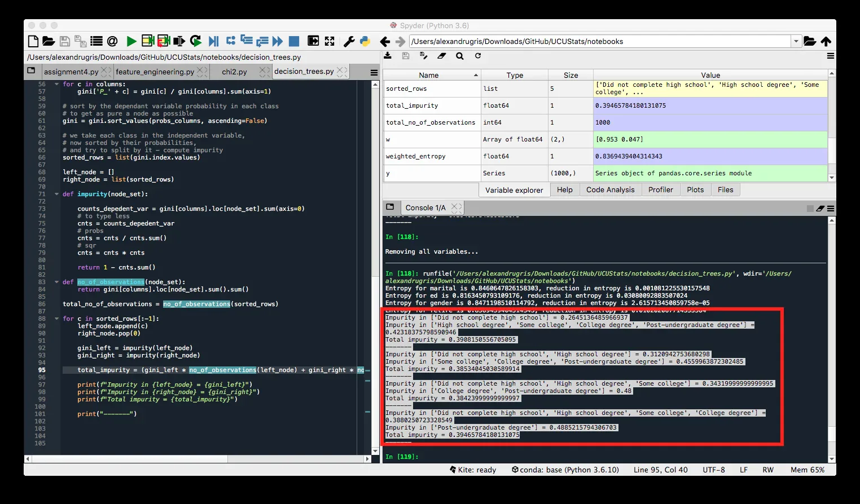This screenshot has width=860, height=504.
Task: Sort variables by the Name column
Action: [x=432, y=75]
